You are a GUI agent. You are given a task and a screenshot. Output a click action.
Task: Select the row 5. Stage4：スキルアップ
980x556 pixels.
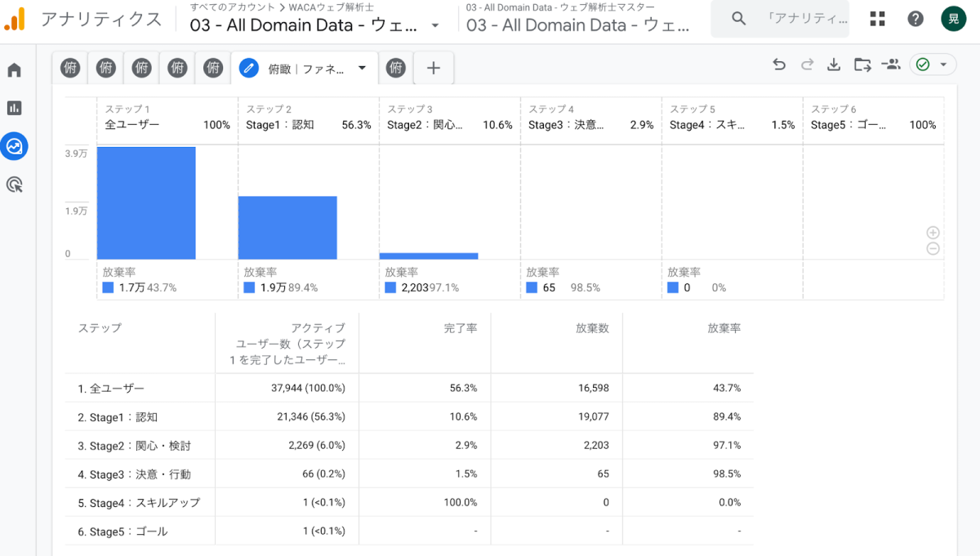(x=409, y=503)
